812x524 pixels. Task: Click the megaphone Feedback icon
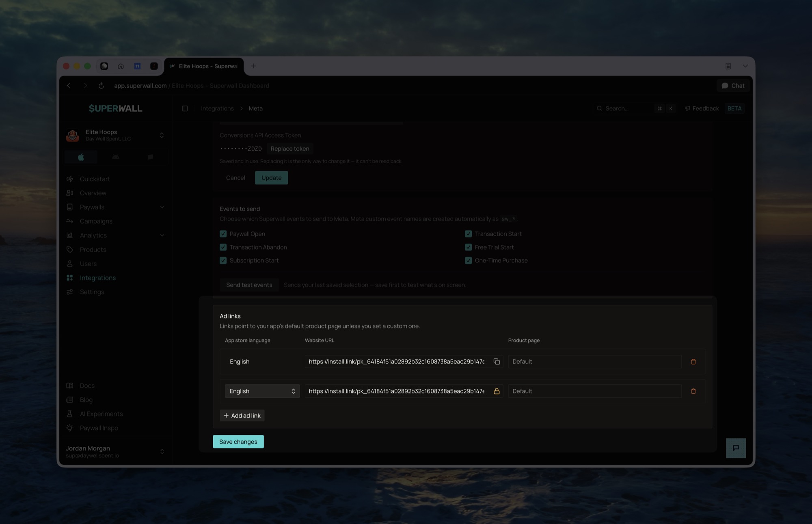(687, 108)
